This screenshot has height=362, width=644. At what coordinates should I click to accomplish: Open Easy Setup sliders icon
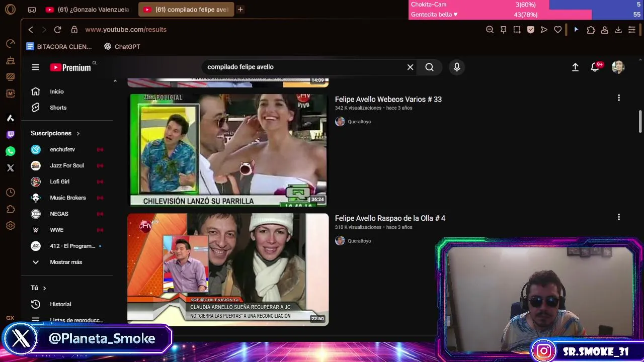pos(632,30)
